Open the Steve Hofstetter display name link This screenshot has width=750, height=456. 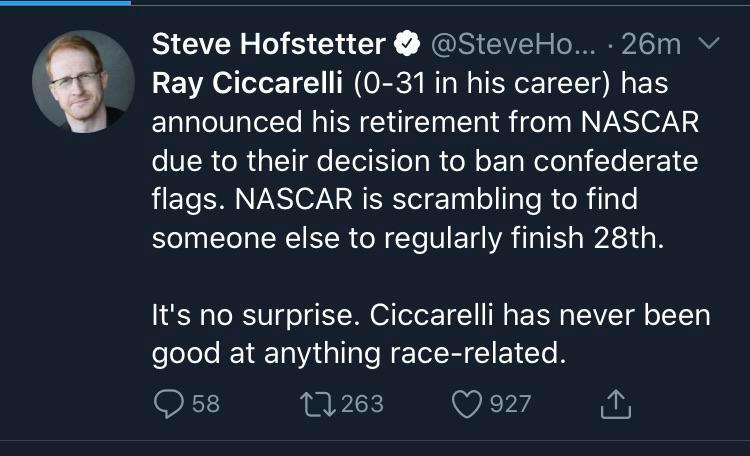268,45
